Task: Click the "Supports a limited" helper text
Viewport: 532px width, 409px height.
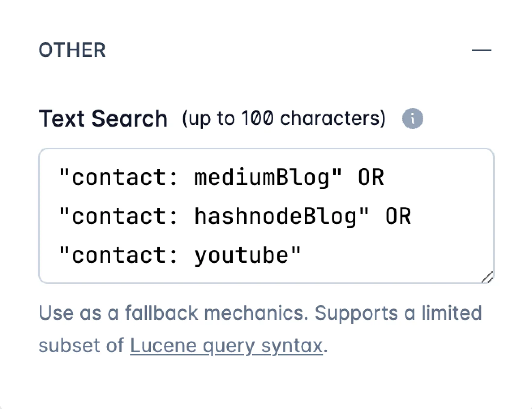Action: [398, 313]
